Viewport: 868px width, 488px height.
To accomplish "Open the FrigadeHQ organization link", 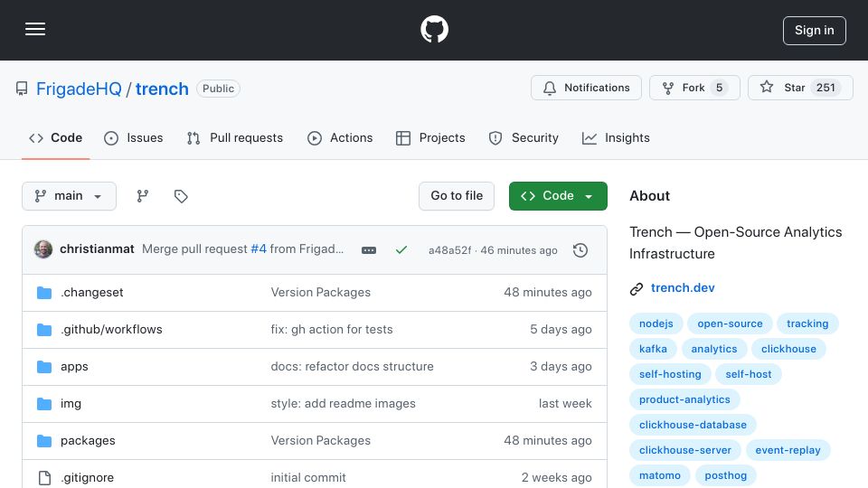I will point(79,89).
